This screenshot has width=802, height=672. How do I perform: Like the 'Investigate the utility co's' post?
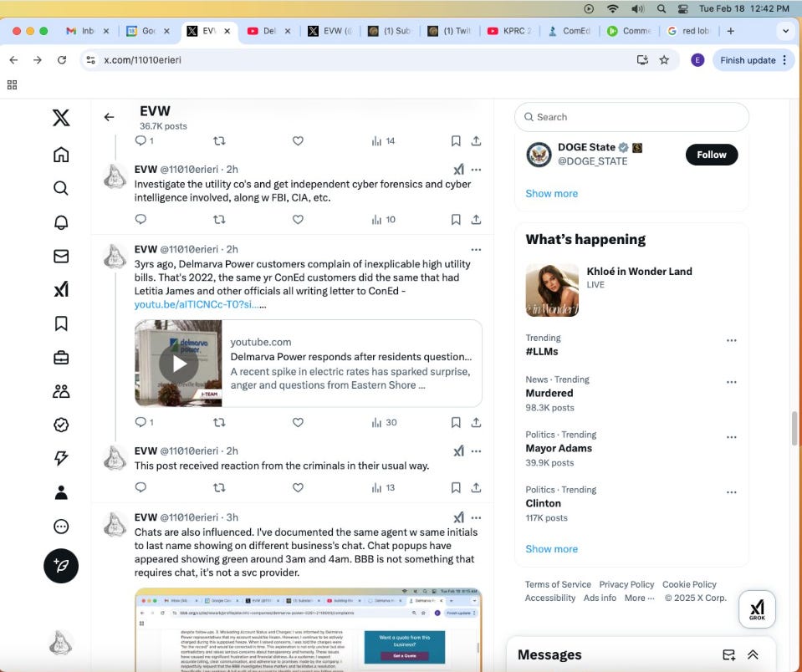(x=298, y=219)
